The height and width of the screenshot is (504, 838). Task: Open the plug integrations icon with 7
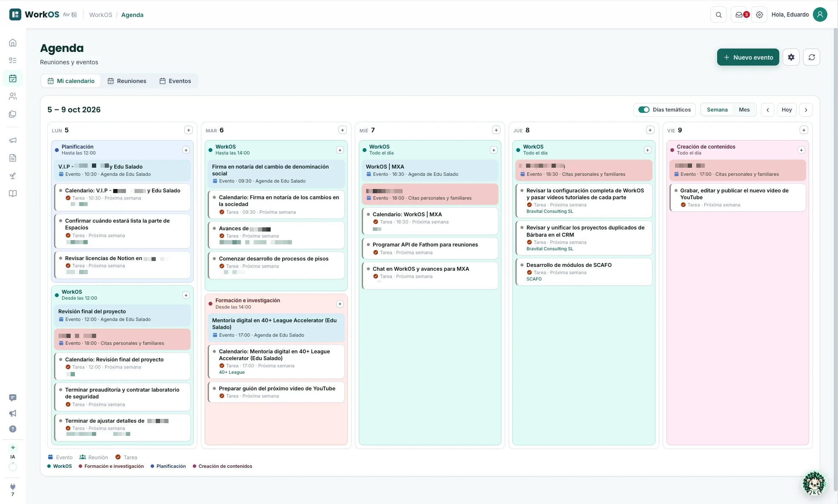coord(13,490)
